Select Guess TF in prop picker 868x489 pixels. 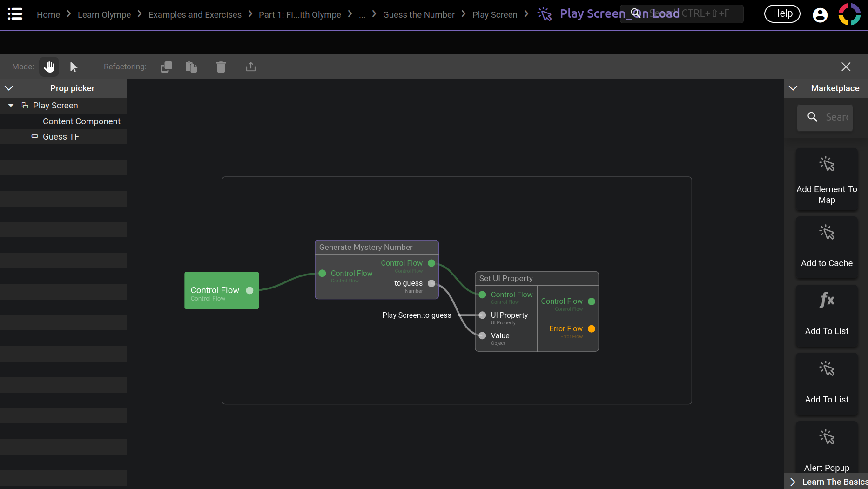[x=61, y=137]
